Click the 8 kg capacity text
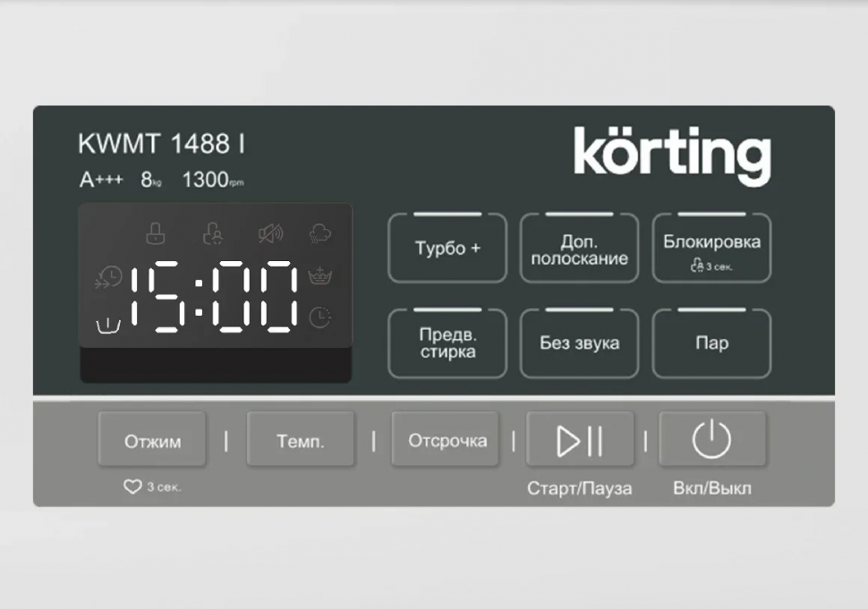868x609 pixels. 150,180
